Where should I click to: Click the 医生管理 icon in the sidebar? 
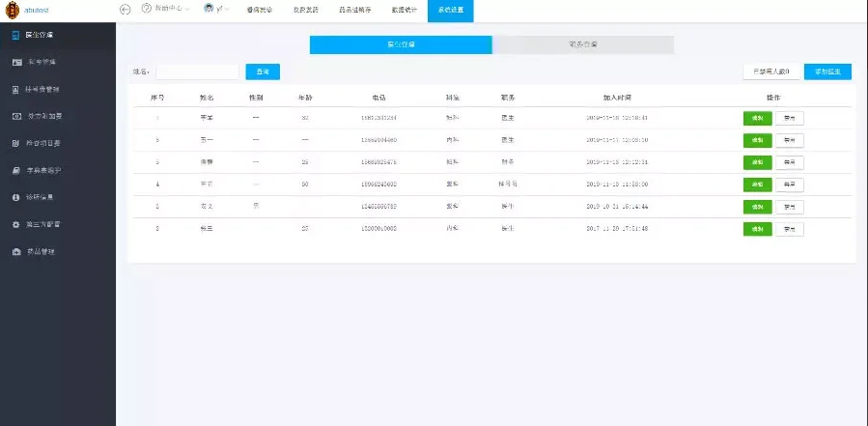(16, 35)
